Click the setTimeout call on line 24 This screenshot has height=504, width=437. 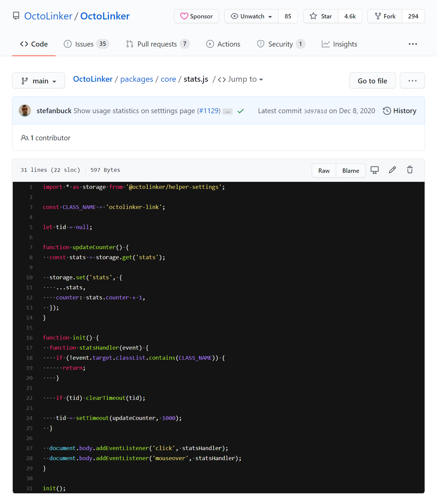point(92,418)
